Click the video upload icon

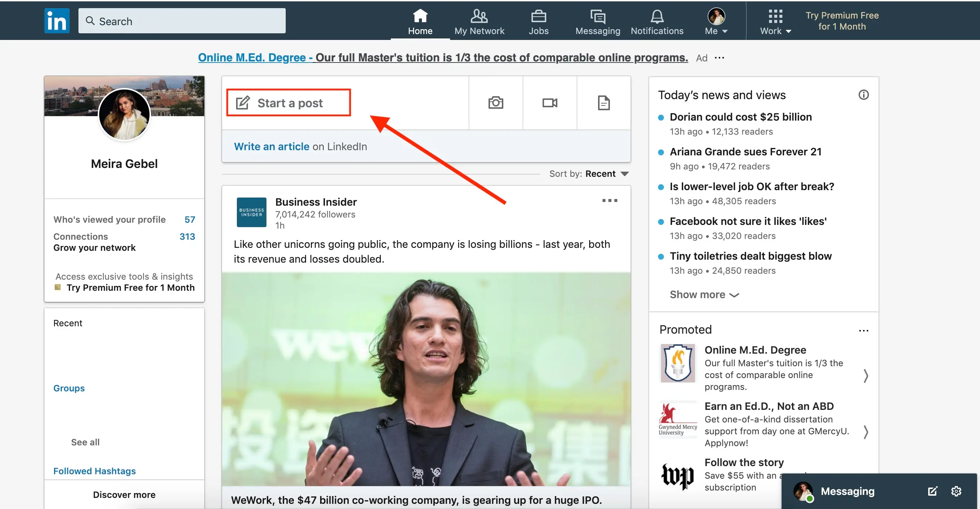(x=549, y=102)
